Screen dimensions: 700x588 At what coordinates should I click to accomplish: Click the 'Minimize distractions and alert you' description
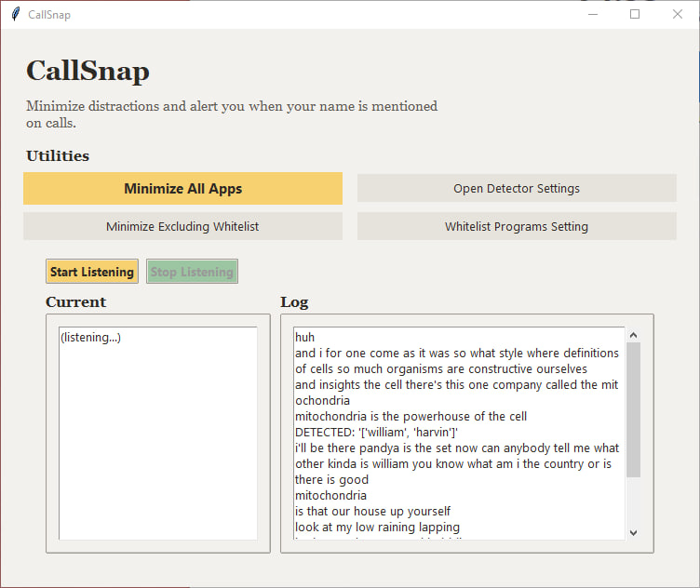[232, 114]
